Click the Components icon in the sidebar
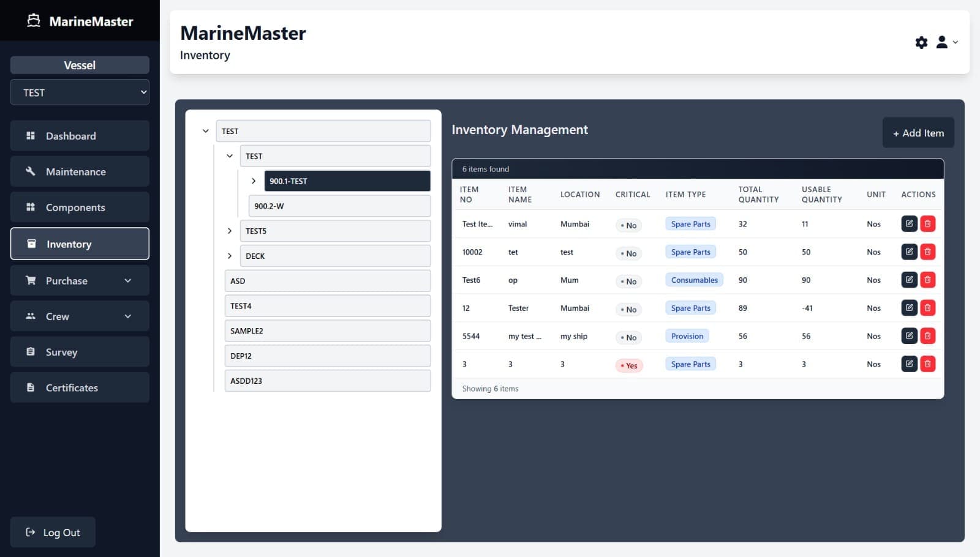Viewport: 980px width, 557px height. [x=29, y=207]
